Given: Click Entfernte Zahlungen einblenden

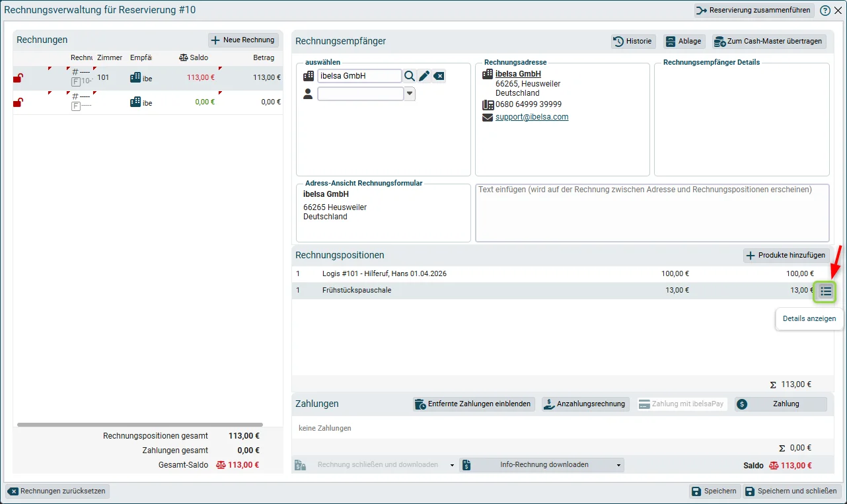Looking at the screenshot, I should [473, 404].
